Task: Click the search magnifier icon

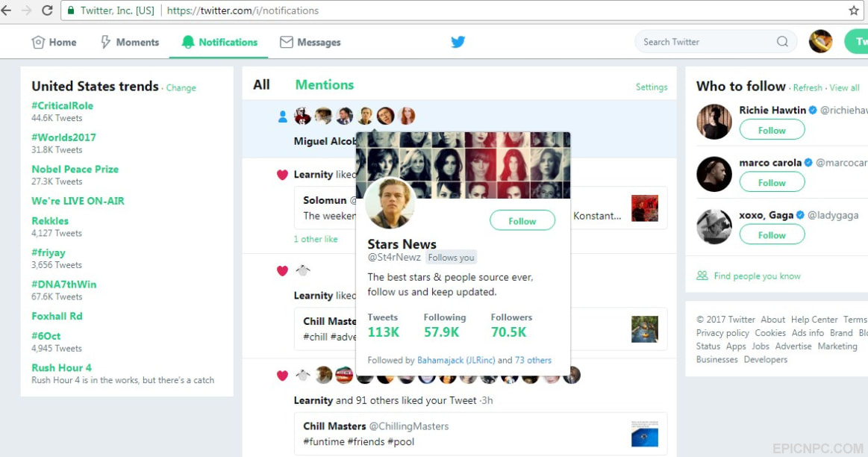Action: [782, 42]
